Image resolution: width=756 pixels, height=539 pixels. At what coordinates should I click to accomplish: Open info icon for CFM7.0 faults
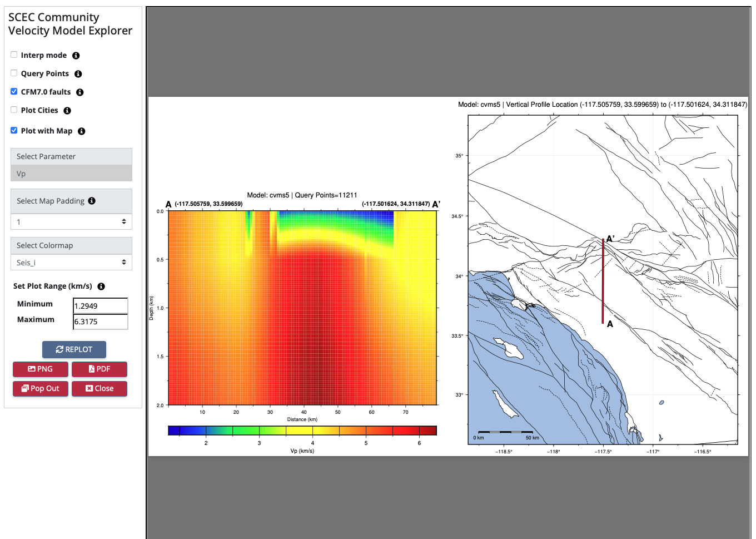click(x=80, y=92)
